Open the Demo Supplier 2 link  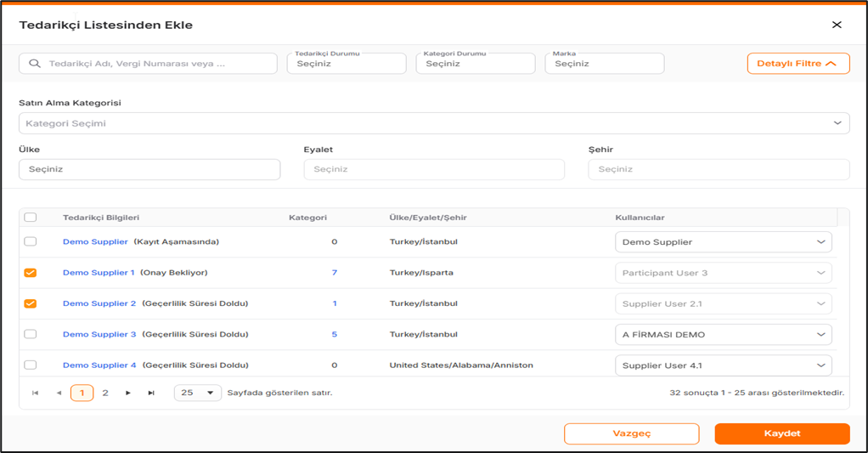tap(99, 303)
